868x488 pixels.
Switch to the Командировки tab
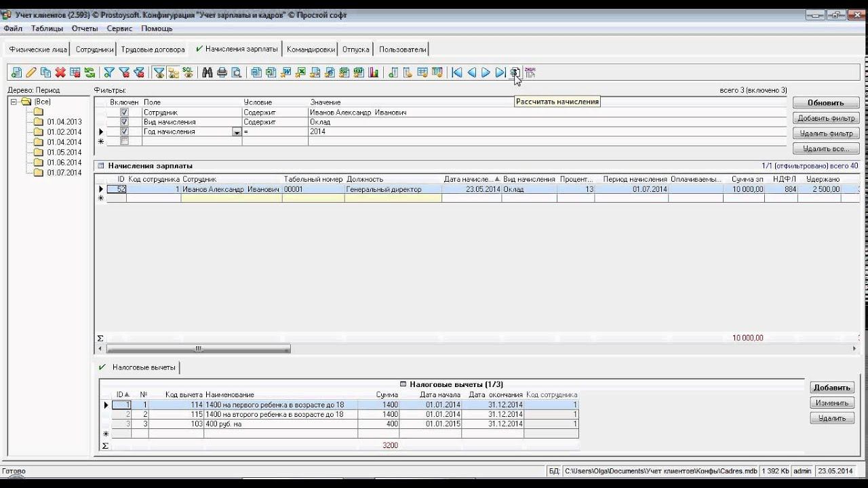[311, 49]
